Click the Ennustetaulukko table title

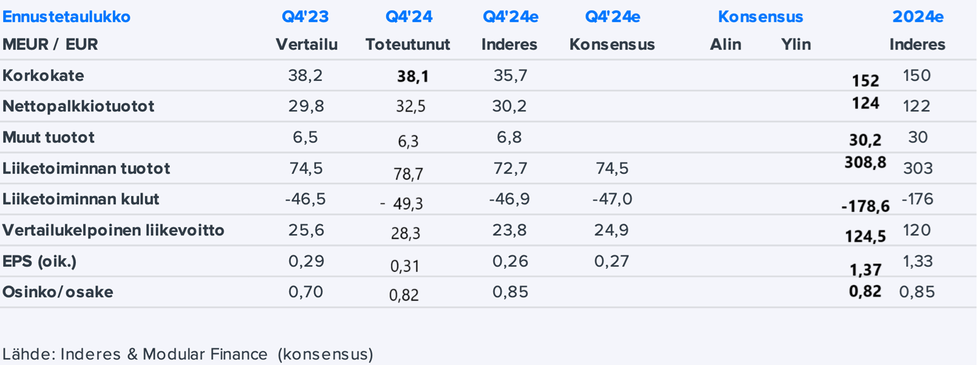[67, 17]
